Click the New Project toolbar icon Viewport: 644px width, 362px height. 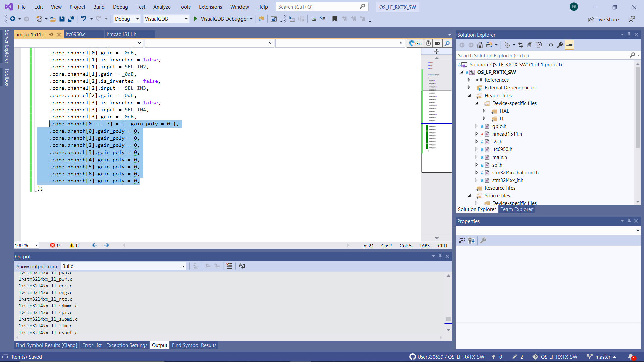pyautogui.click(x=39, y=19)
